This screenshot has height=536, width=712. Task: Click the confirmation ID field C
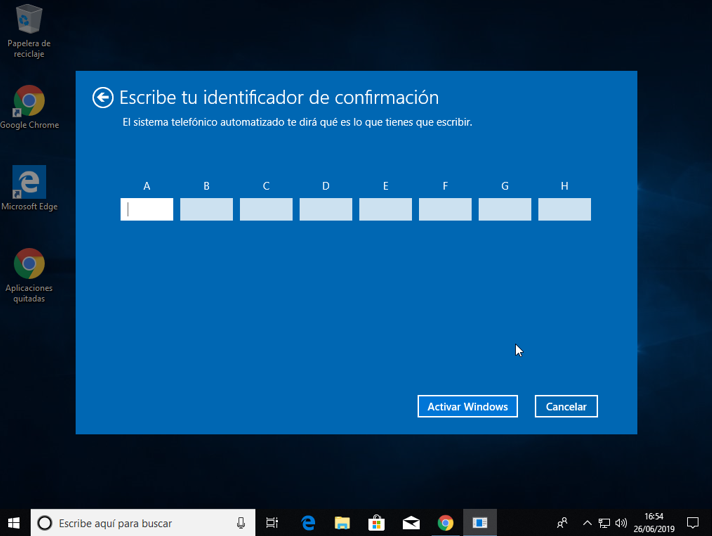(266, 209)
